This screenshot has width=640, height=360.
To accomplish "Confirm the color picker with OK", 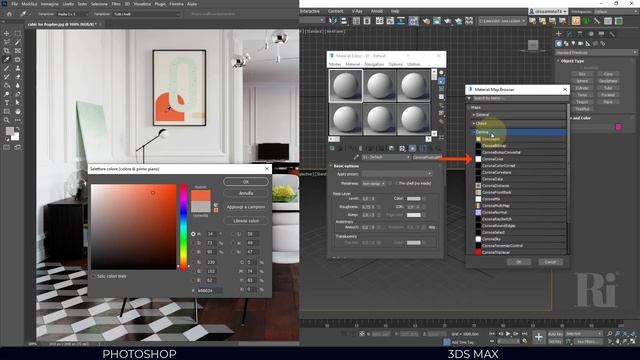I will coord(246,182).
